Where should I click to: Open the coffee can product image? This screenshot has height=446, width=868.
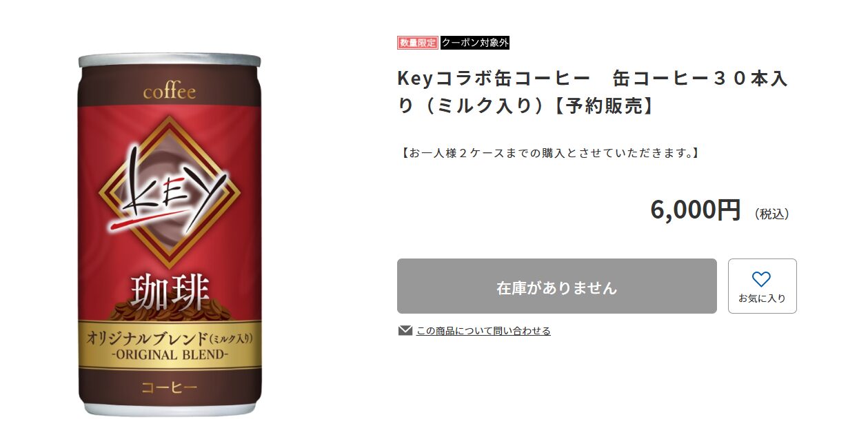pyautogui.click(x=170, y=234)
